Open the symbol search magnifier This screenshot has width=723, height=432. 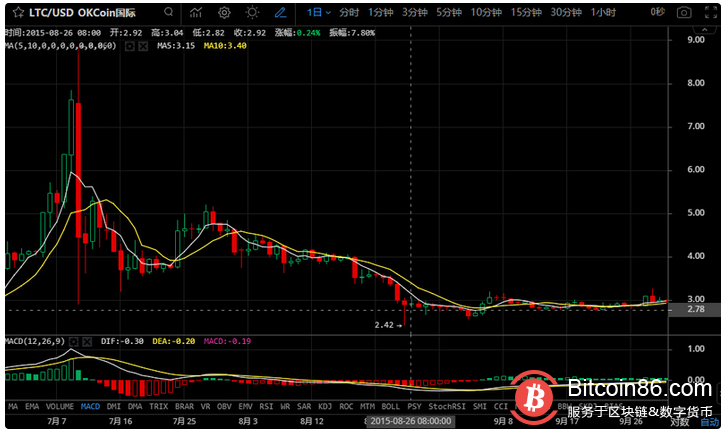(169, 12)
